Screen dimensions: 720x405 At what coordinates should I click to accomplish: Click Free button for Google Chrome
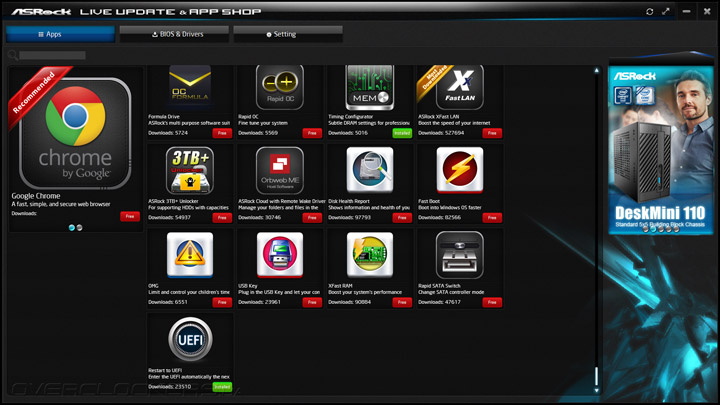coord(130,216)
